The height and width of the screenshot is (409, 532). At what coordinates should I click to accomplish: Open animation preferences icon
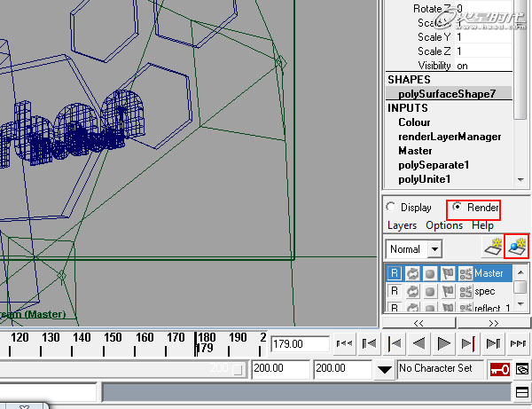point(522,369)
